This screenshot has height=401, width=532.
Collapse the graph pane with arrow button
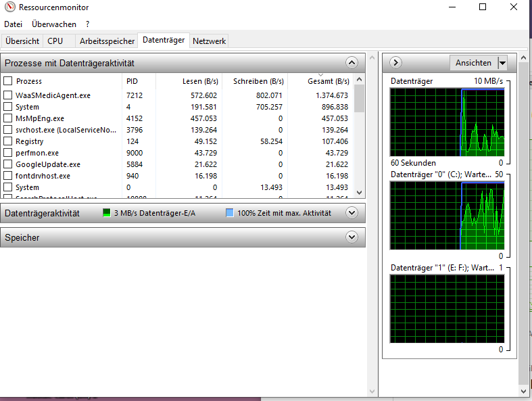pos(396,63)
